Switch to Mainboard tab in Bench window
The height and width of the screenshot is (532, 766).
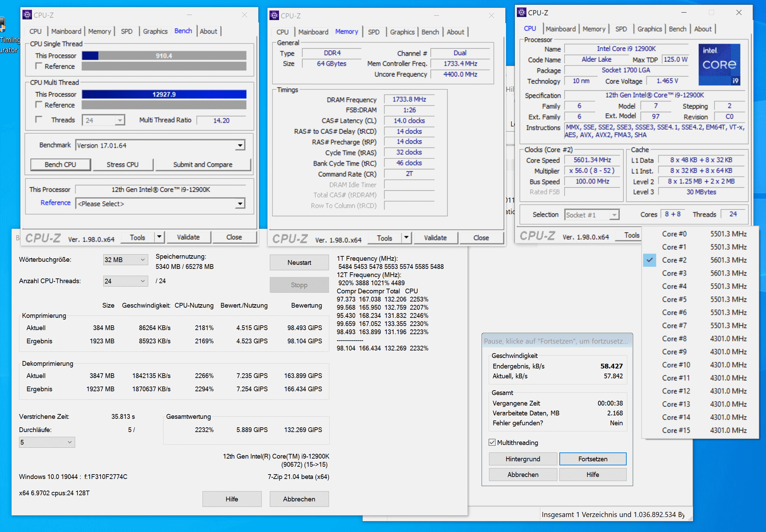pyautogui.click(x=66, y=31)
